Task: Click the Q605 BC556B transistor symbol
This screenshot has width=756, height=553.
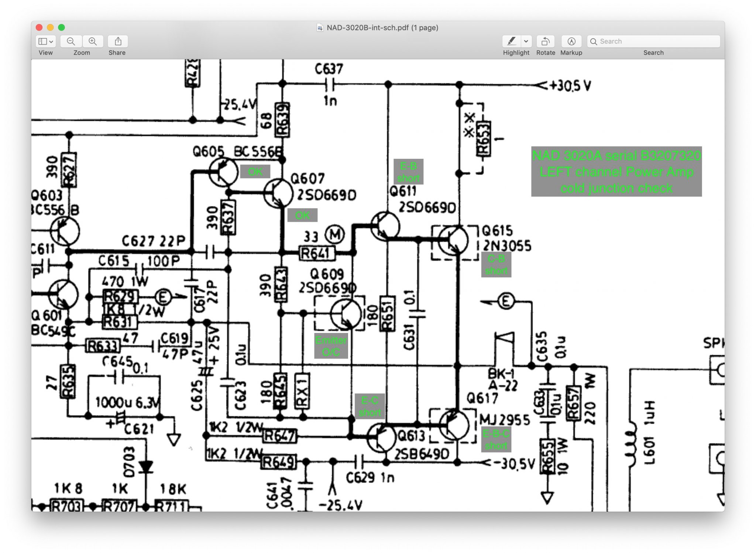Action: [224, 172]
